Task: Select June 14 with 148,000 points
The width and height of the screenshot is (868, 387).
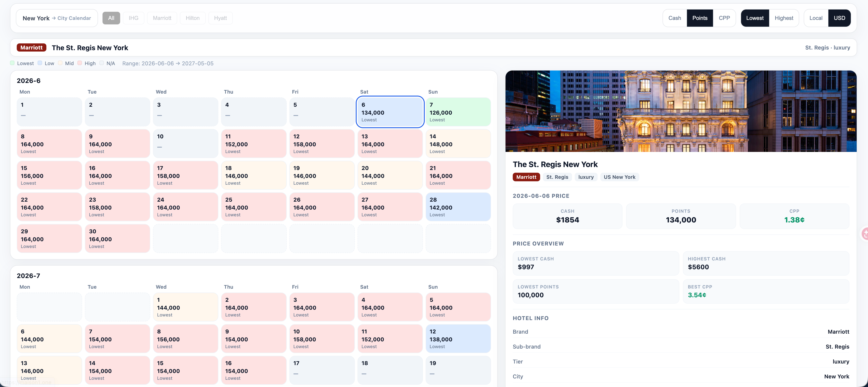Action: coord(458,143)
